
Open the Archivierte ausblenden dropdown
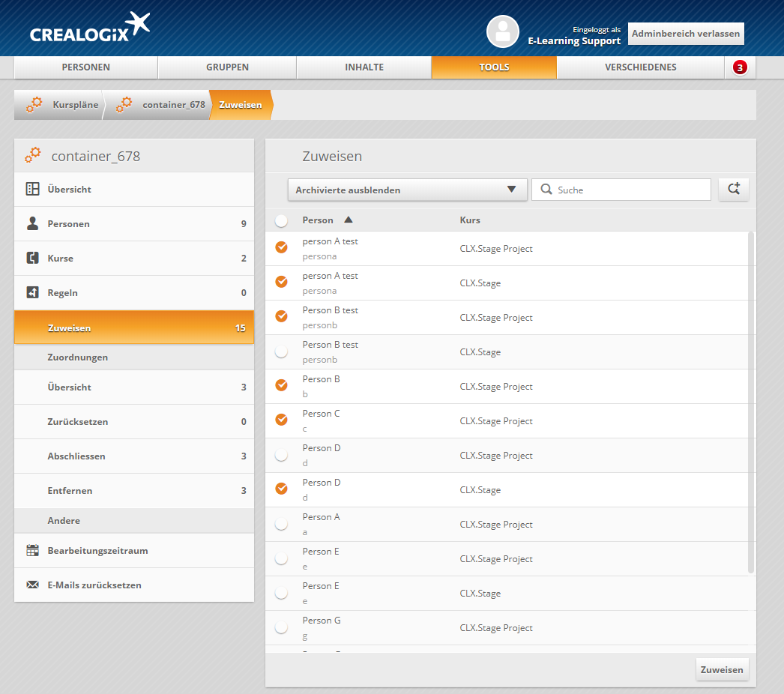pos(407,190)
